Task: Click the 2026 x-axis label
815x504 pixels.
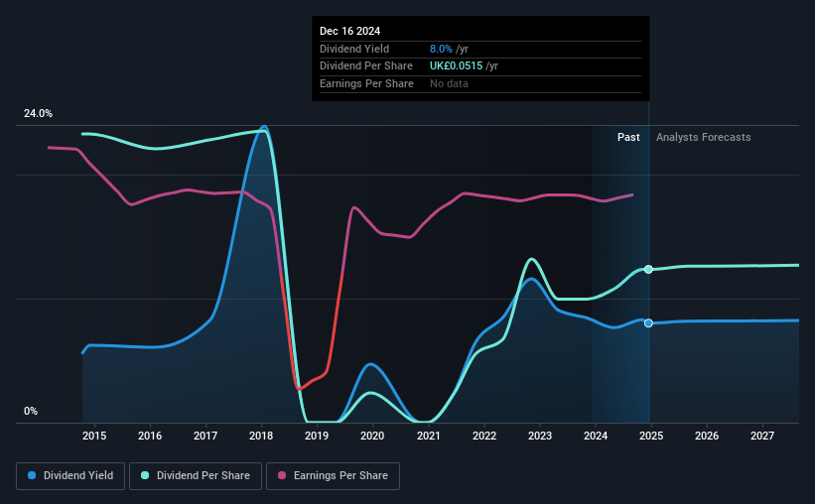Action: (x=707, y=436)
